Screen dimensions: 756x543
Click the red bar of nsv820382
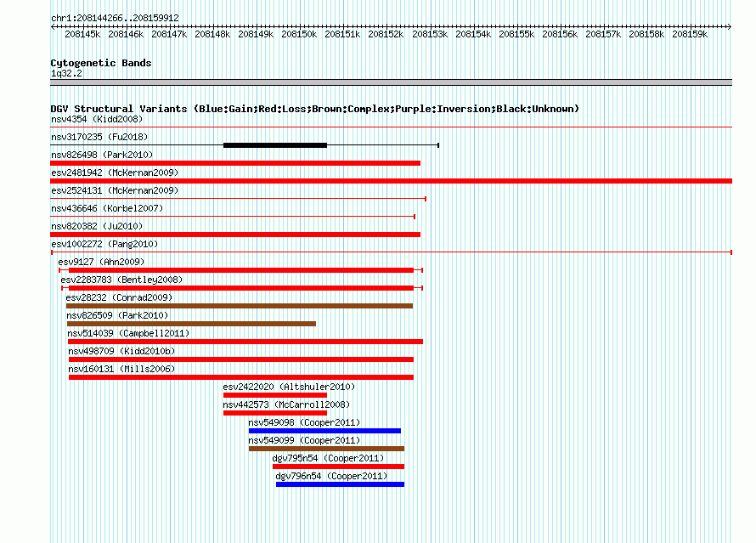point(235,235)
